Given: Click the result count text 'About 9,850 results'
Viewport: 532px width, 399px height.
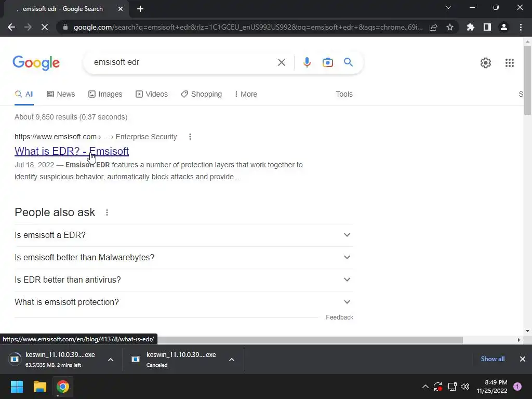Looking at the screenshot, I should tap(71, 117).
